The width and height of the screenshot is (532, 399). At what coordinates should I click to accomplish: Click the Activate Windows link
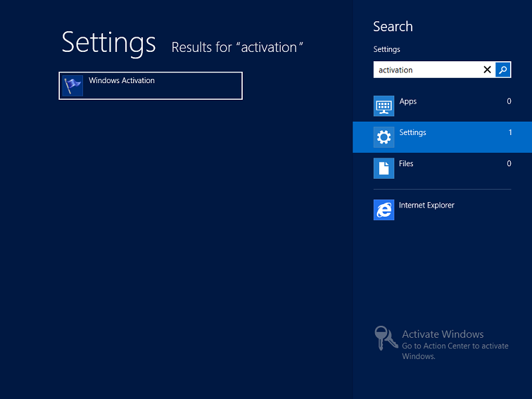[x=443, y=334]
